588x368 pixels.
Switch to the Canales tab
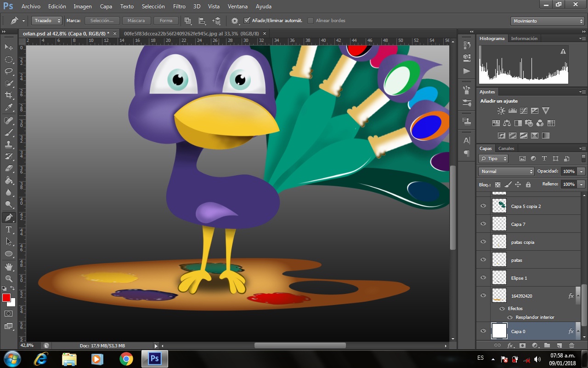tap(506, 149)
